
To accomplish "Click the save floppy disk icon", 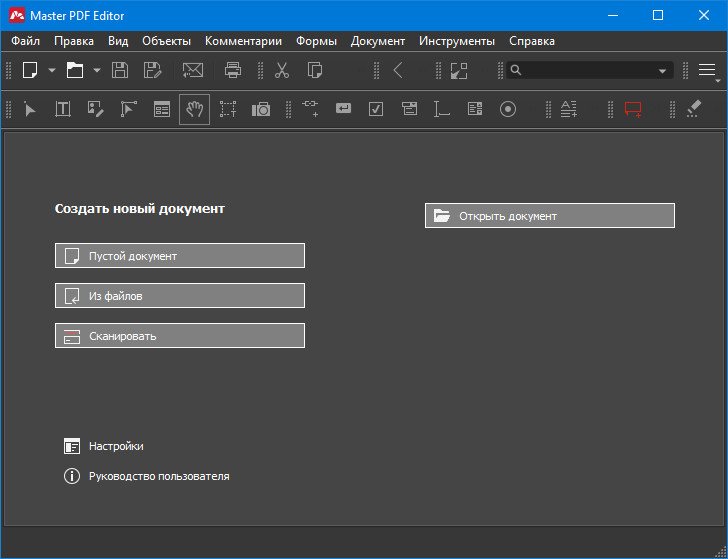I will 120,71.
